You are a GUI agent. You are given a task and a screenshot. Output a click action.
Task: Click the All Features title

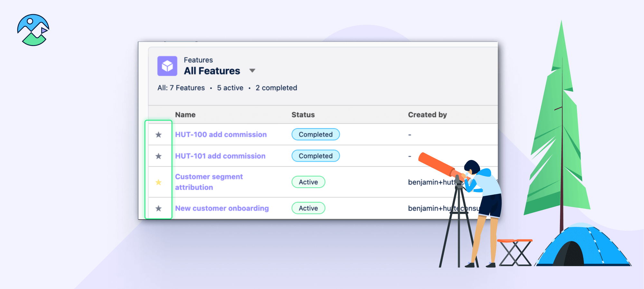click(212, 71)
